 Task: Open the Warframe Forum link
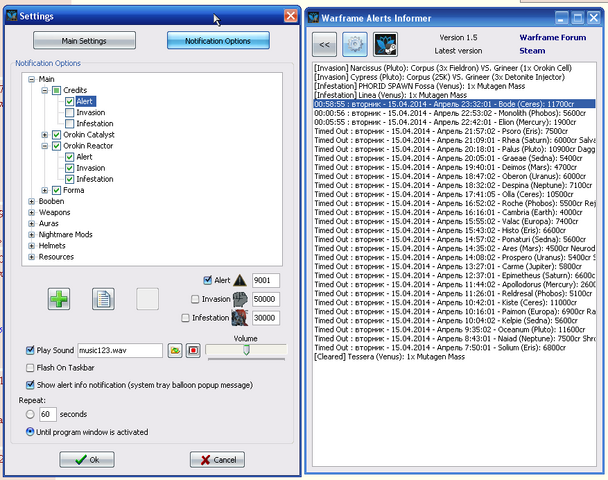click(x=553, y=38)
